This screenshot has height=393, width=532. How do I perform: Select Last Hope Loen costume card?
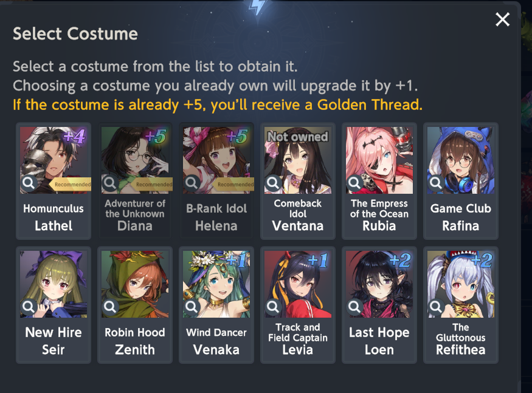coord(379,305)
